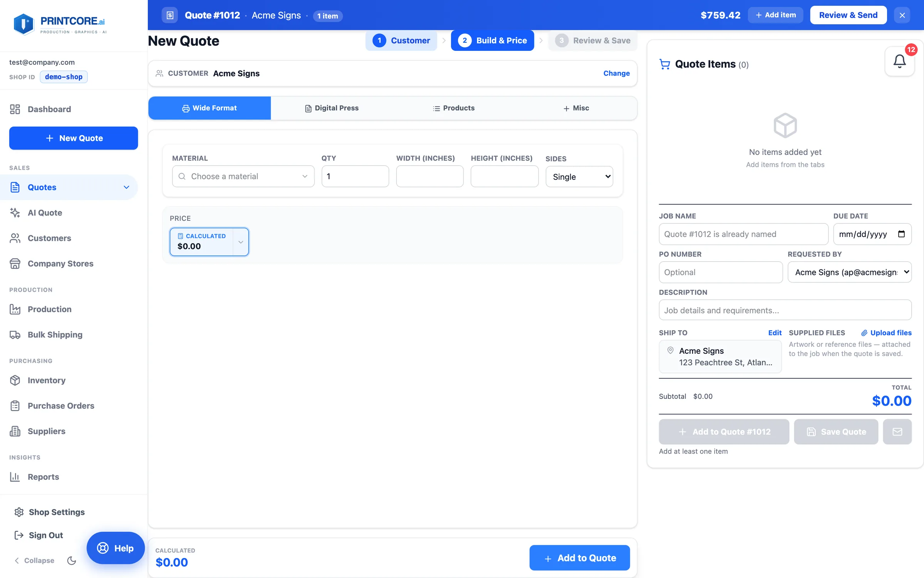Click the Change customer link
This screenshot has width=924, height=578.
(x=616, y=73)
